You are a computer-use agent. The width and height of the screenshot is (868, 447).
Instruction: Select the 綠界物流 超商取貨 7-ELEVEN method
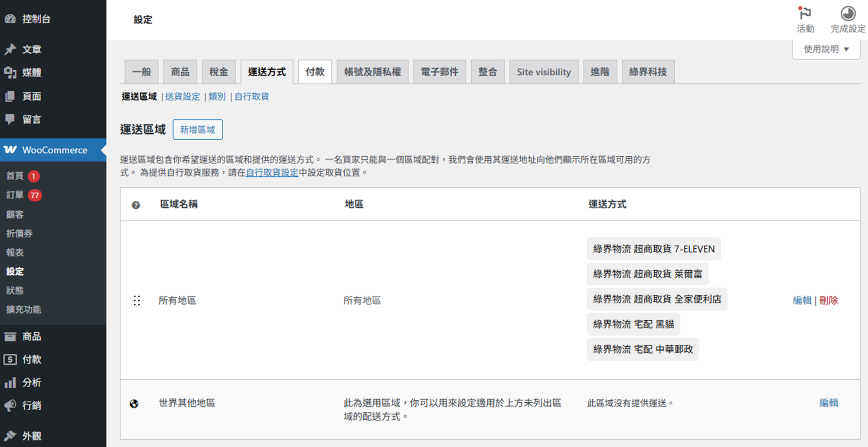[653, 249]
